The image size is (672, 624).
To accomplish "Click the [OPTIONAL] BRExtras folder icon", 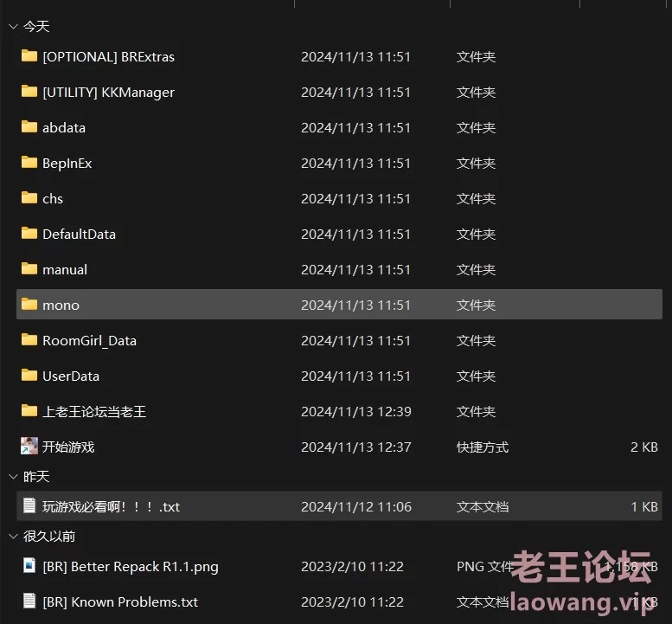I will pos(29,55).
